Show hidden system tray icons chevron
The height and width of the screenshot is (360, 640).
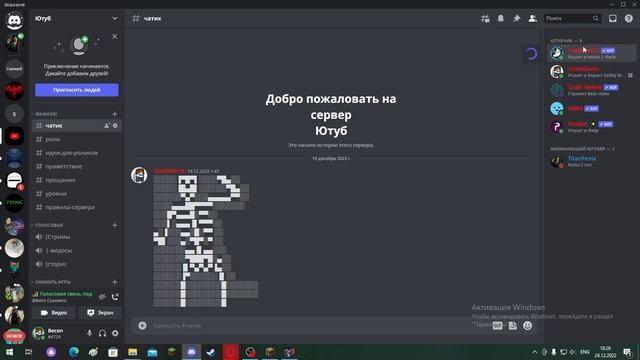[x=535, y=352]
